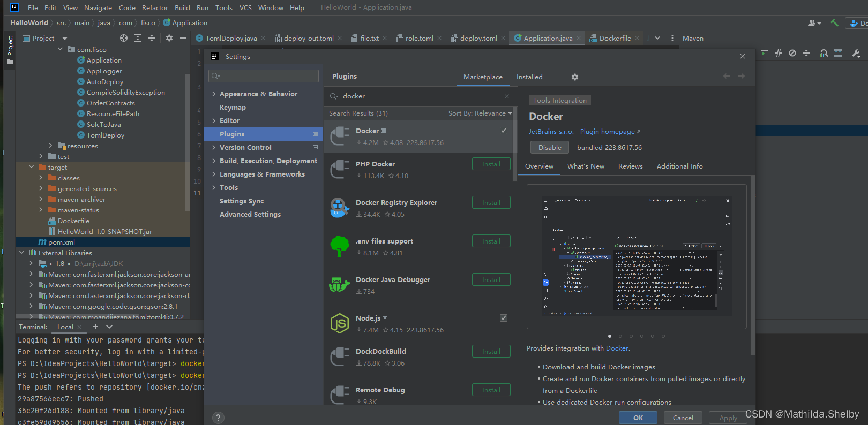Open the terminal shell options dropdown
Image resolution: width=868 pixels, height=425 pixels.
(109, 327)
